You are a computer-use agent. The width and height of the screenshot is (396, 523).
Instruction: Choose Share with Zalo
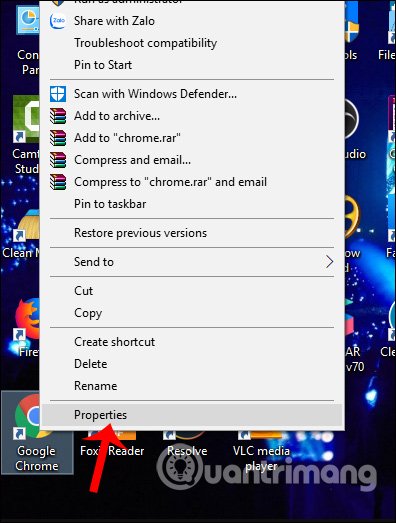click(x=192, y=21)
